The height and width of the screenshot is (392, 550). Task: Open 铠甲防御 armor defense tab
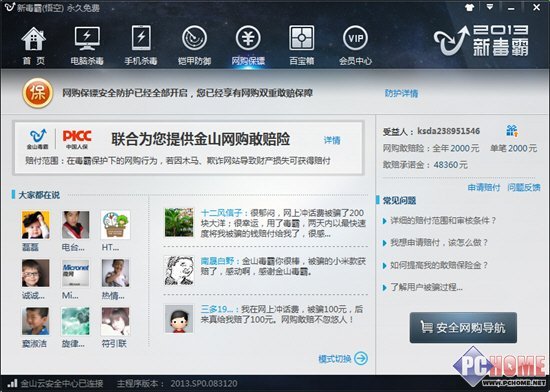tap(194, 46)
